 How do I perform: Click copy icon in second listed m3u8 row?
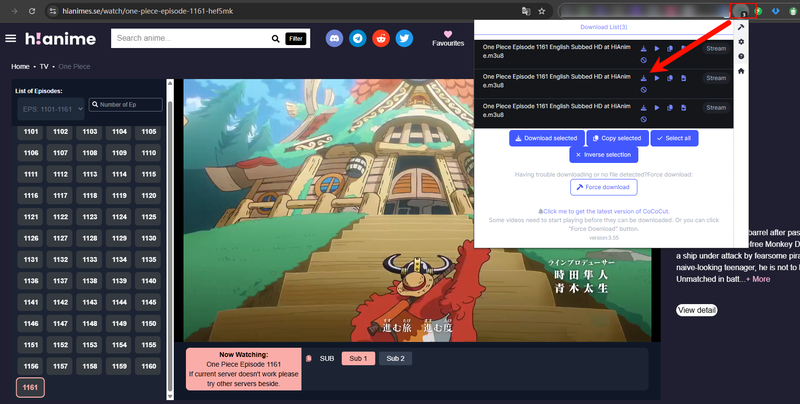click(670, 78)
